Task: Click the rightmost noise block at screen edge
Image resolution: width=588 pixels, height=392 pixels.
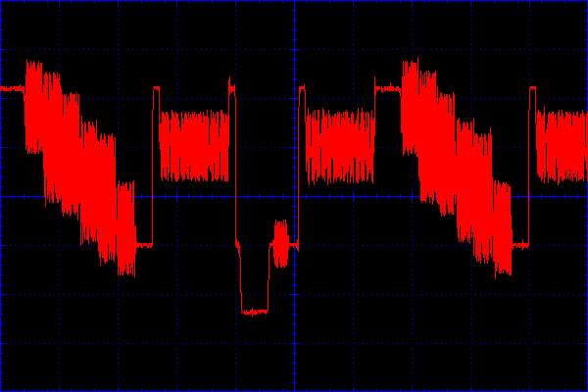Action: [562, 146]
